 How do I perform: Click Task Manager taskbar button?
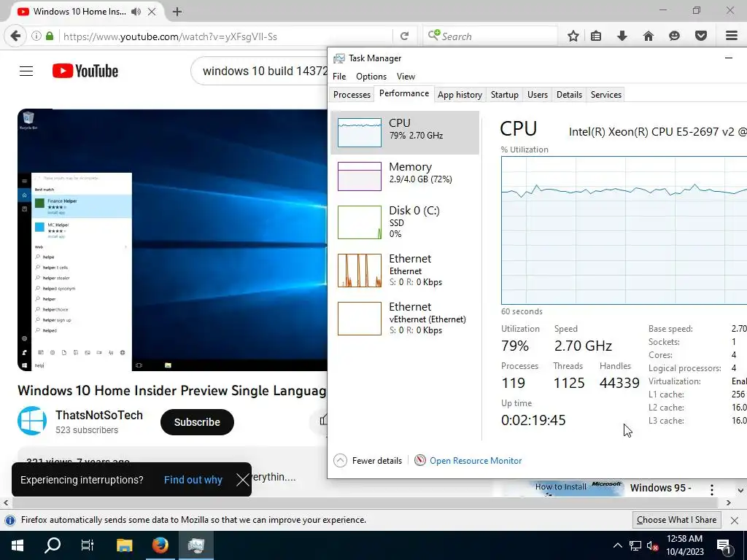pos(196,545)
